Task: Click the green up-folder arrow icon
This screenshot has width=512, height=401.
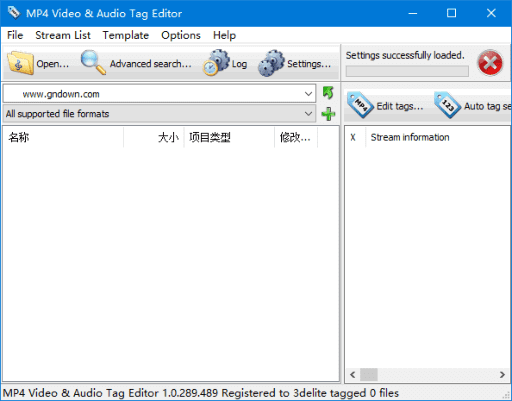Action: 328,93
